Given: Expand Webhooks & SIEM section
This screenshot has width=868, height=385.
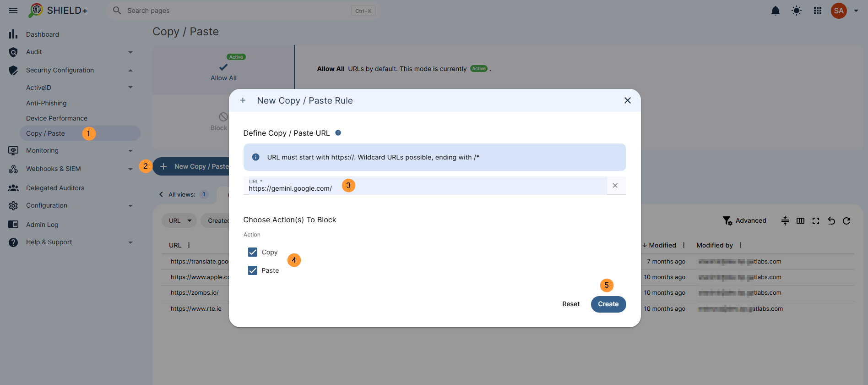Looking at the screenshot, I should click(130, 169).
